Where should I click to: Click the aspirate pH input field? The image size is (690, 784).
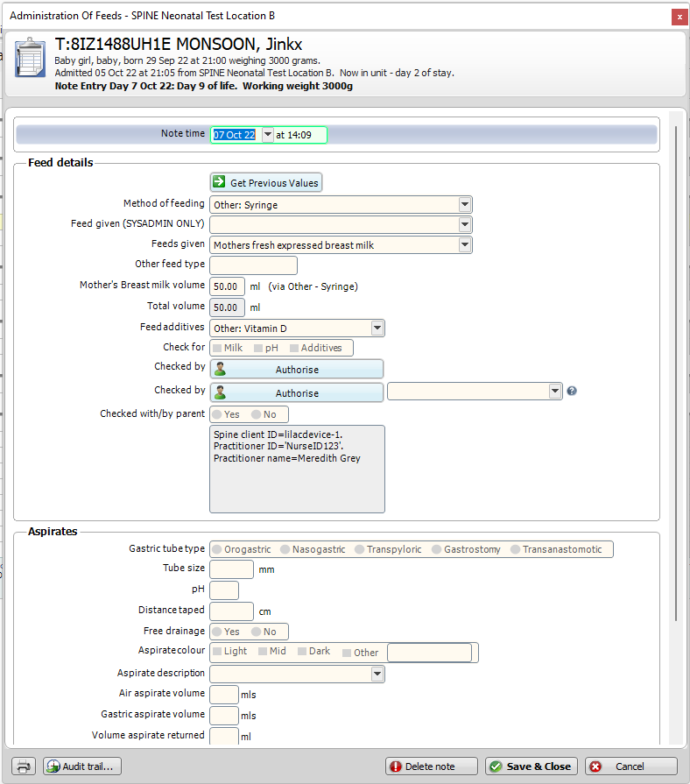[224, 590]
